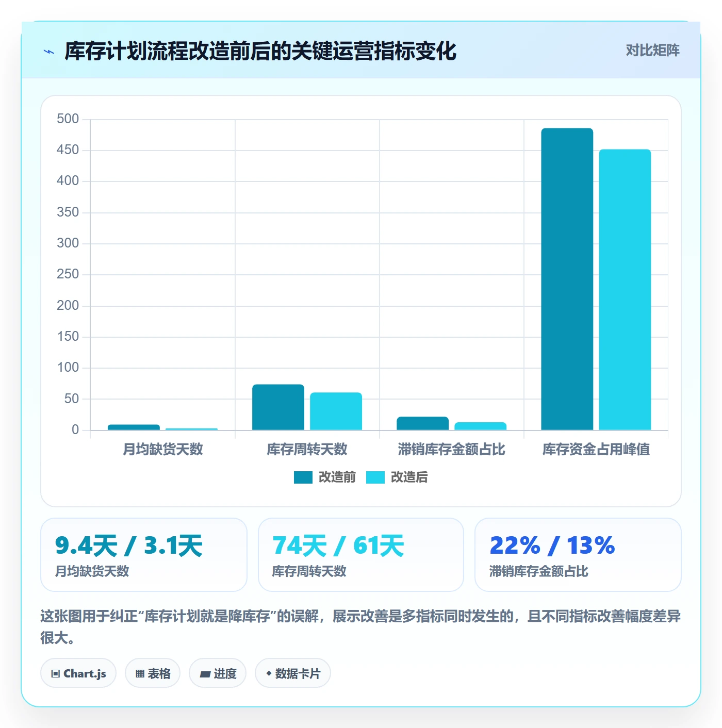Screen dimensions: 722x728
Task: Click the 库存资金占用峰值 x-axis label
Action: pyautogui.click(x=596, y=450)
